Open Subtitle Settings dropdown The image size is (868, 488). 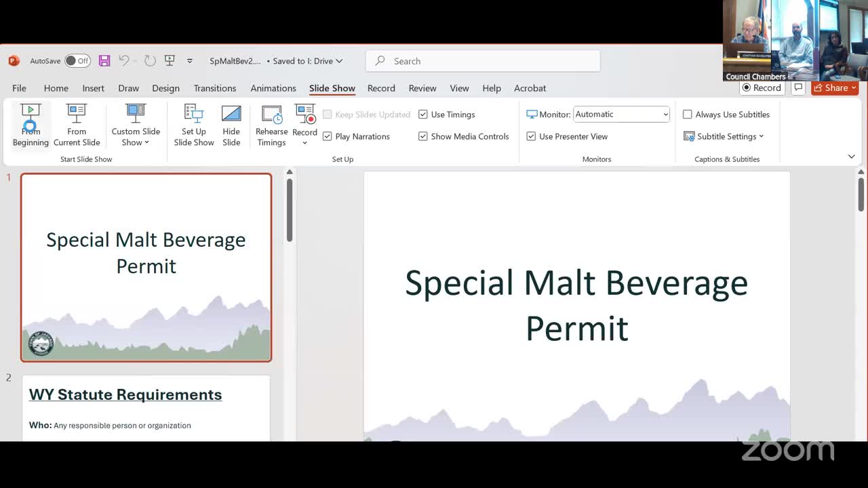click(724, 136)
